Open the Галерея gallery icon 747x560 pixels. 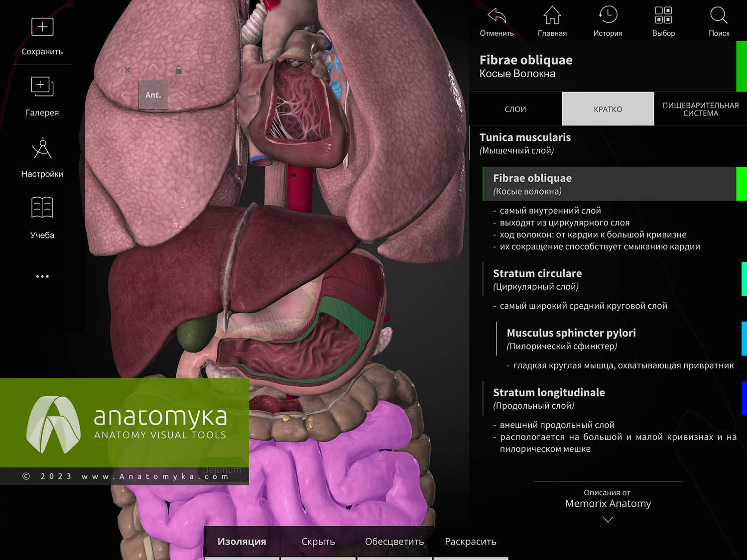click(x=42, y=87)
